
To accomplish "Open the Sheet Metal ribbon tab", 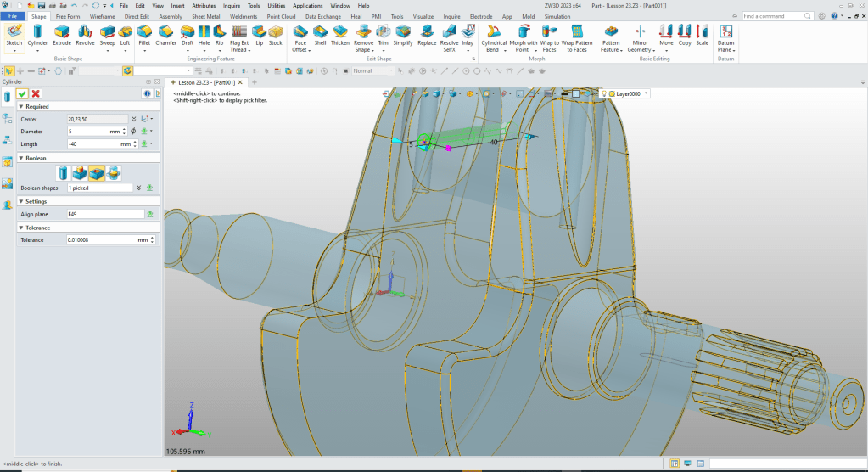I will pos(207,16).
